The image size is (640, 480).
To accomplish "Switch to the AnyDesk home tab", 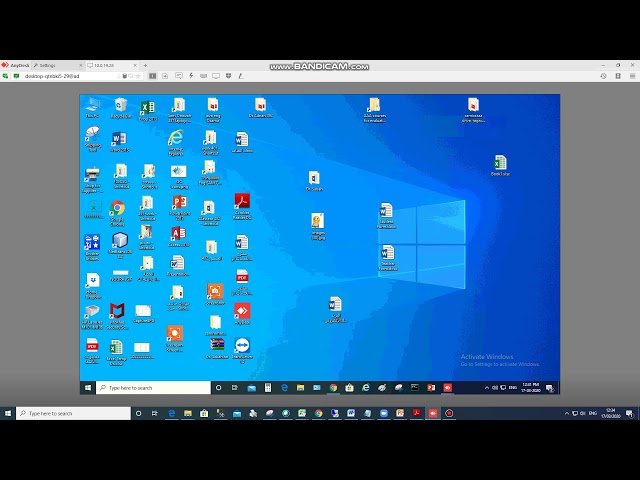I will click(x=16, y=65).
